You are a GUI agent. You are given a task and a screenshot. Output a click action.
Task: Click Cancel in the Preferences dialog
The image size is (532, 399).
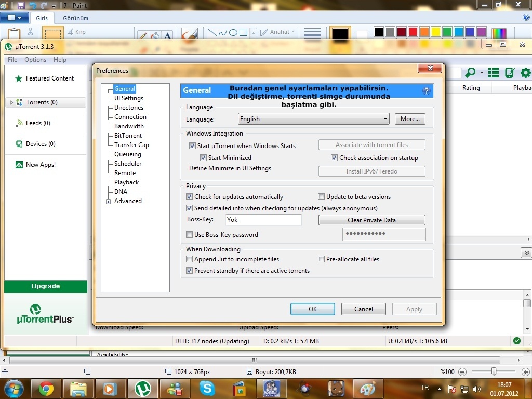click(363, 309)
